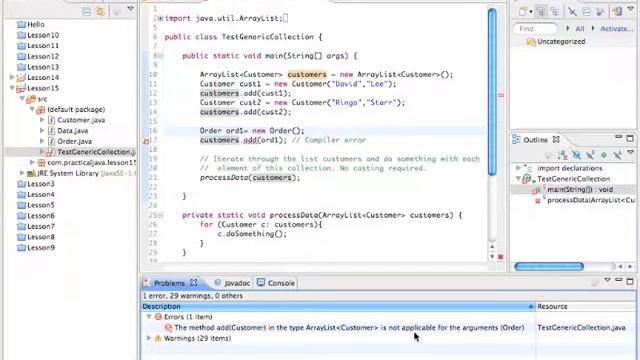640x360 pixels.
Task: Click the editor vertical scrollbar thumb
Action: point(492,92)
